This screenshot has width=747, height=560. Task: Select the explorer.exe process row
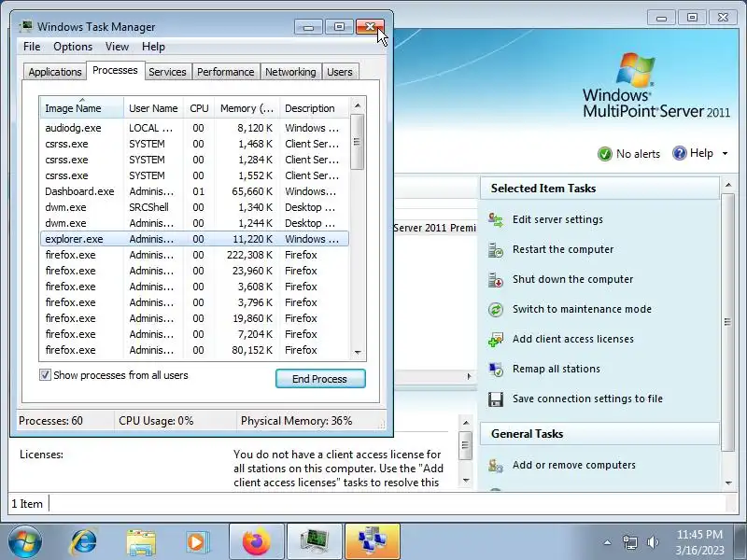tap(195, 239)
